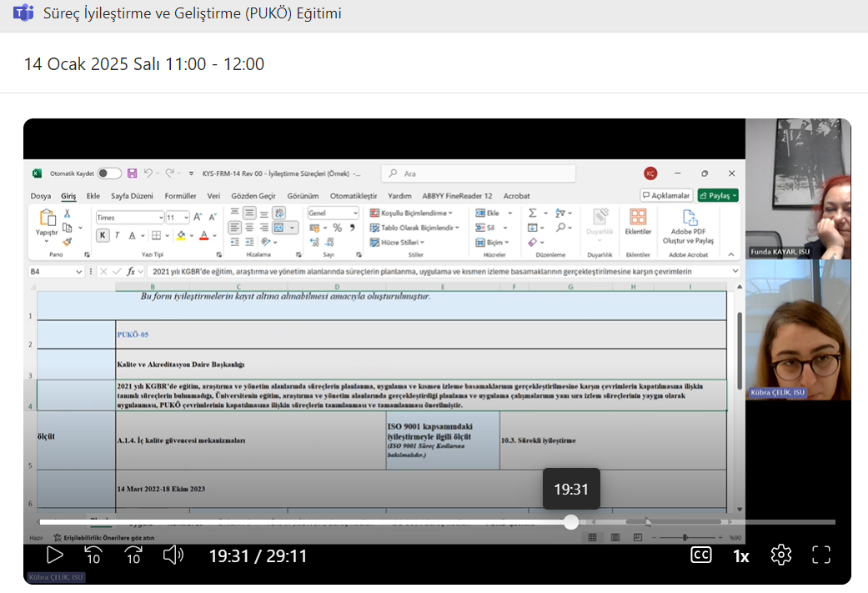Mute the recording volume speaker icon

click(x=173, y=555)
